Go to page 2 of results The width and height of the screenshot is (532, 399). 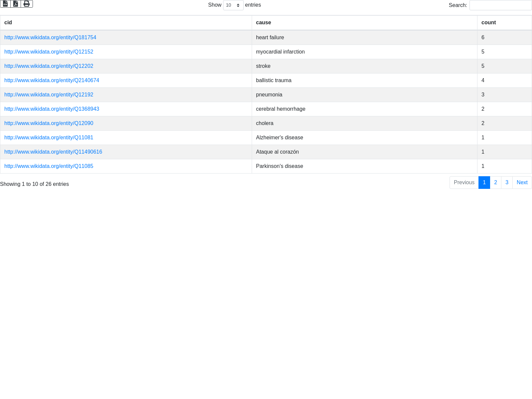495,183
